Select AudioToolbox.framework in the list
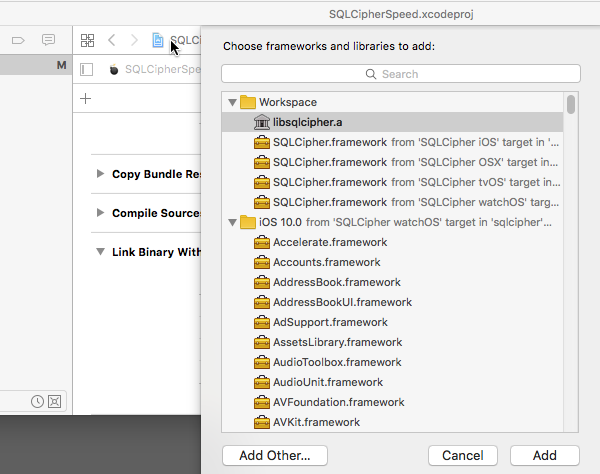This screenshot has height=474, width=600. click(392, 362)
